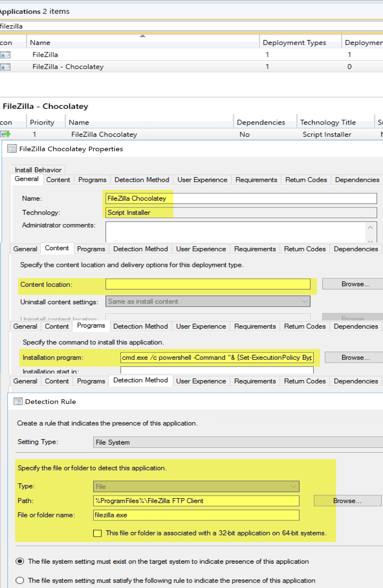Open the Uninstall content settings dropdown

tap(207, 301)
